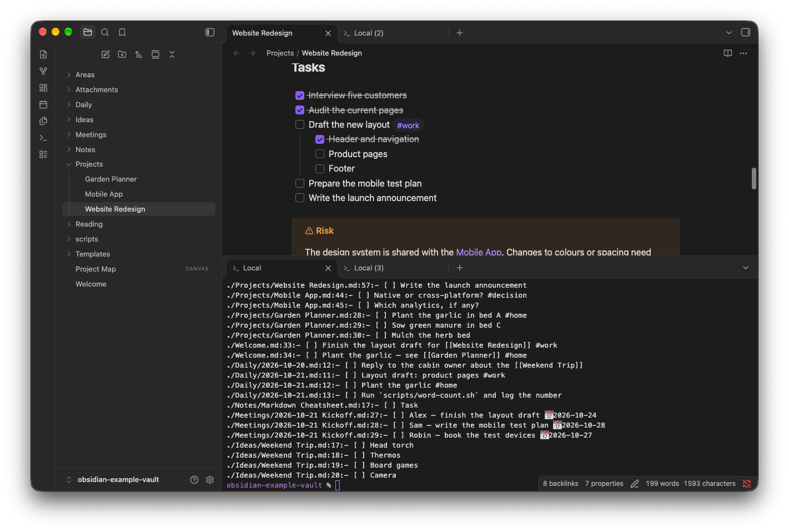Open vault settings gear icon

[210, 480]
